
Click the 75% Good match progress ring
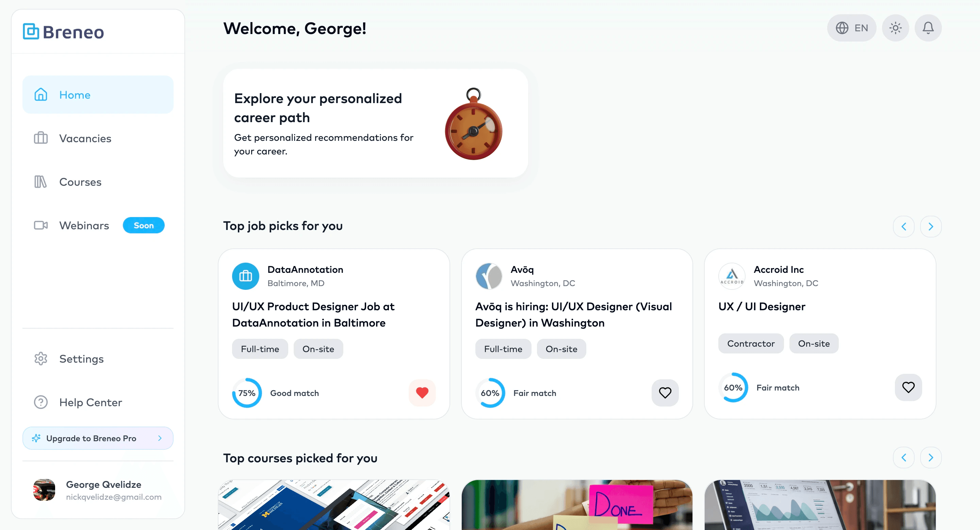coord(247,393)
